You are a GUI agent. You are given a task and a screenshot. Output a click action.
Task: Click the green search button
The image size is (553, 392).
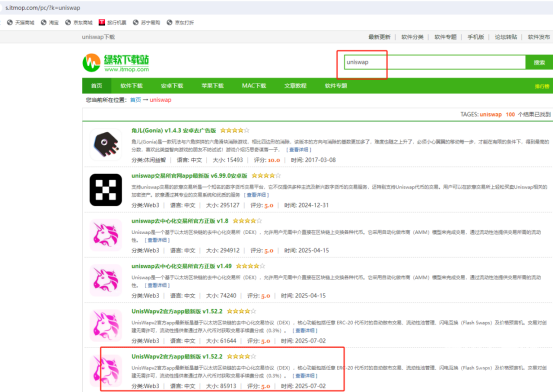point(539,62)
